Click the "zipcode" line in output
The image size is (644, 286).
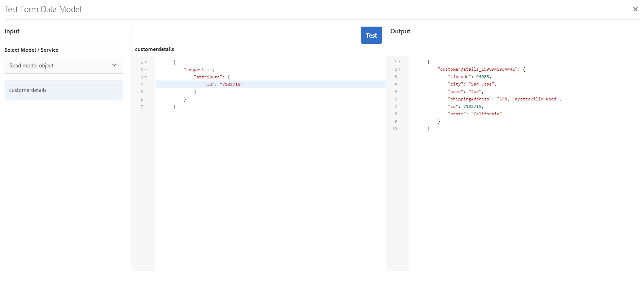click(x=469, y=77)
